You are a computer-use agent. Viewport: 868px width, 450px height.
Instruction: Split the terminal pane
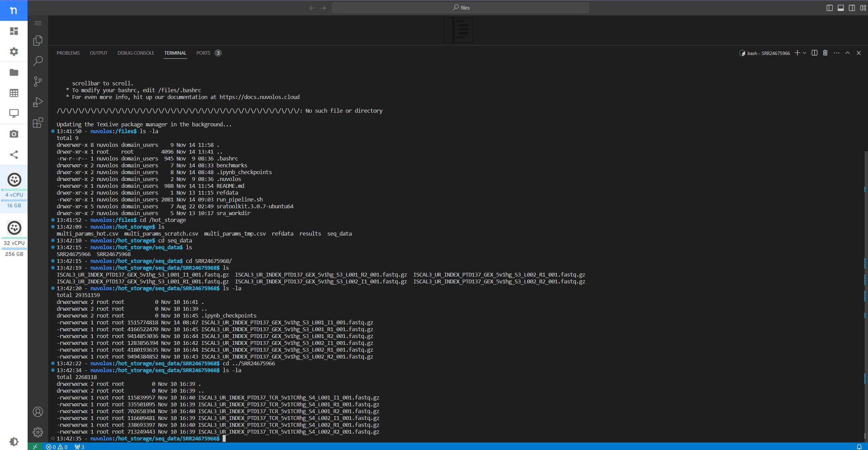[x=814, y=53]
